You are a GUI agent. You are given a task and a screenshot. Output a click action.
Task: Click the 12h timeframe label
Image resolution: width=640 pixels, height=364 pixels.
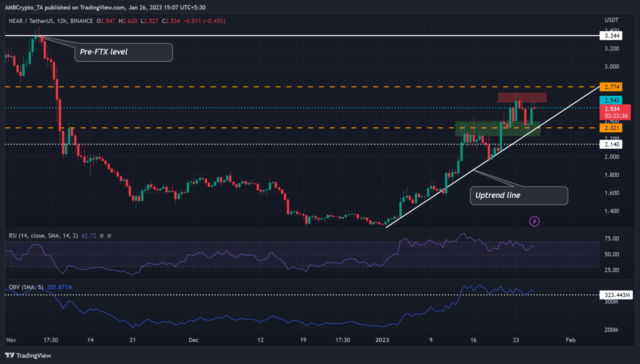pos(62,21)
